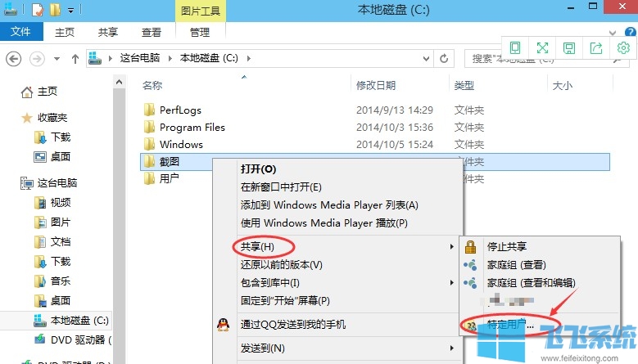Sort files by the 修改日期 column header
The width and height of the screenshot is (638, 364).
(376, 85)
